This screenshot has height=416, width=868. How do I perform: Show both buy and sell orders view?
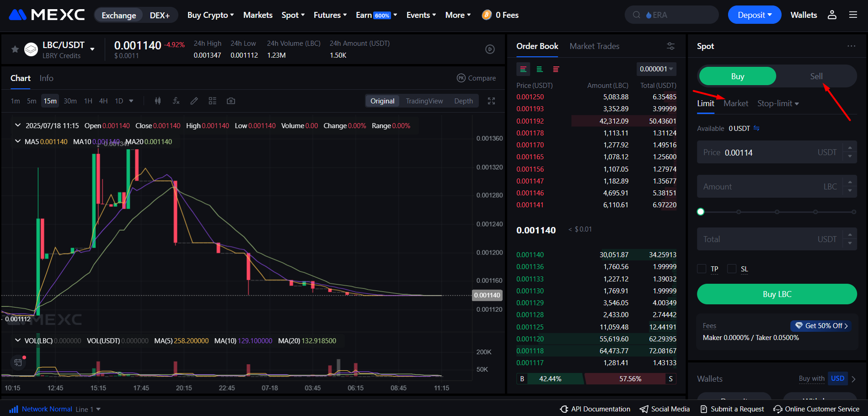click(523, 69)
